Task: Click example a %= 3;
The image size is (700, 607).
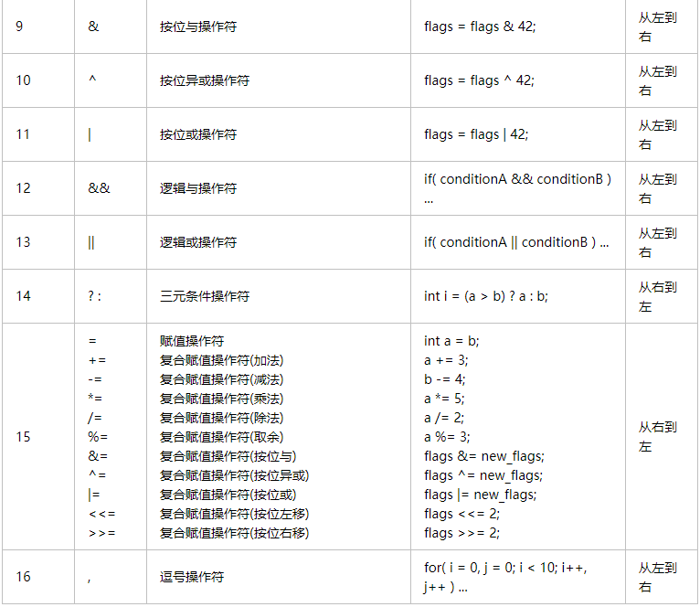Action: click(x=447, y=437)
